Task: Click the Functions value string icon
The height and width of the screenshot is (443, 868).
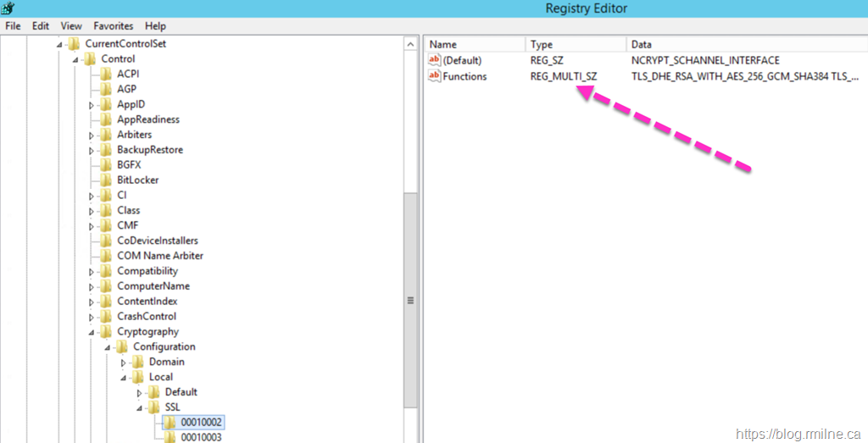Action: 435,76
